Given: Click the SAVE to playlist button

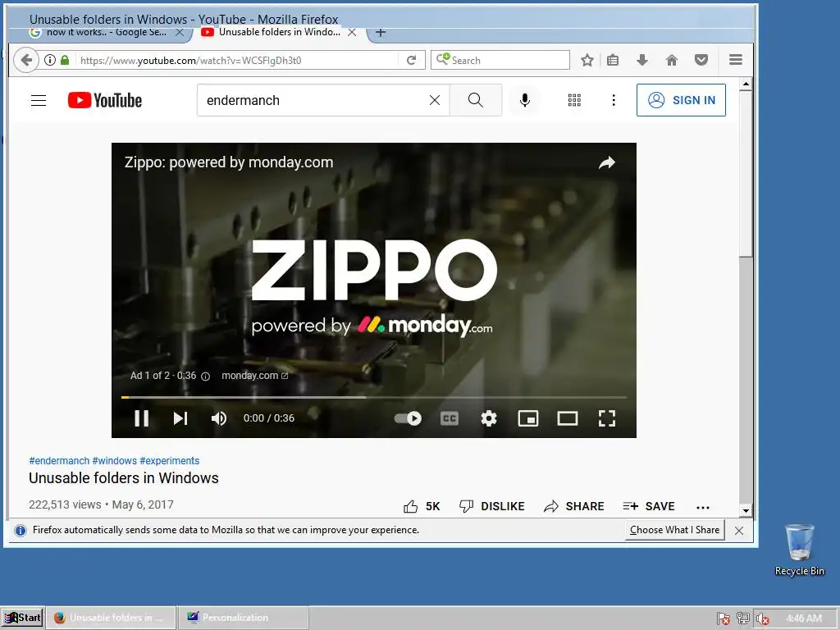Looking at the screenshot, I should tap(649, 506).
